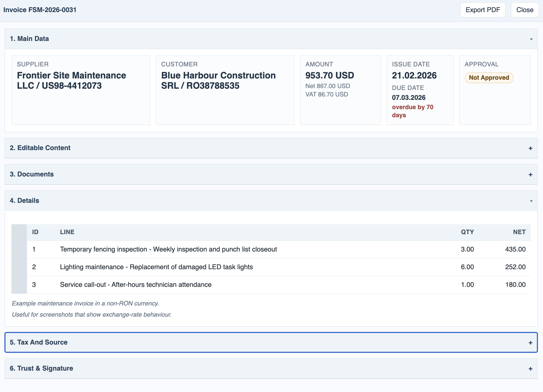Close the invoice dialog

pos(525,10)
